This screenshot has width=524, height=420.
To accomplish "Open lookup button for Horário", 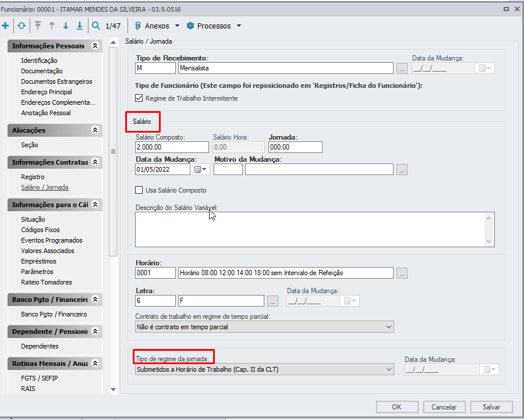I will pyautogui.click(x=402, y=273).
